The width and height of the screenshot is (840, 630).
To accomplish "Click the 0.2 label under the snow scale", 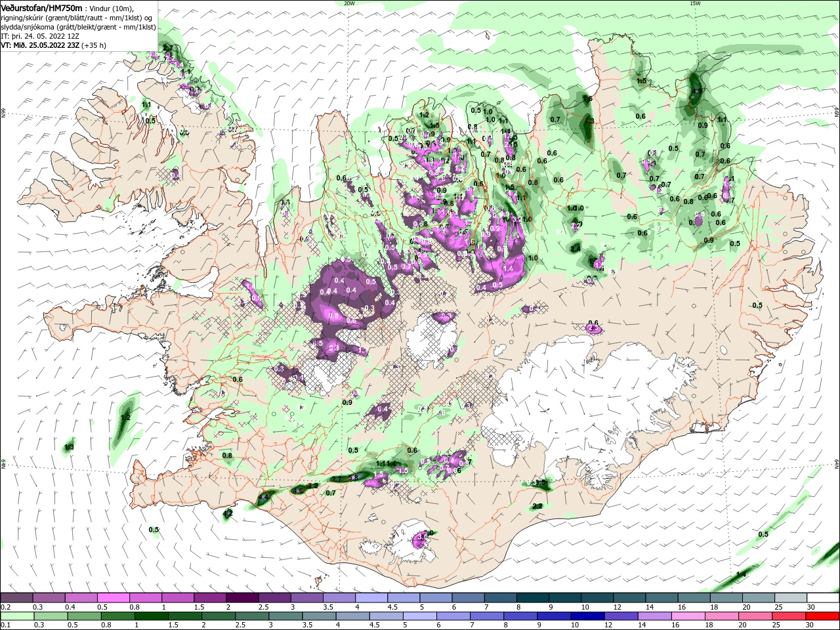I will [5, 607].
